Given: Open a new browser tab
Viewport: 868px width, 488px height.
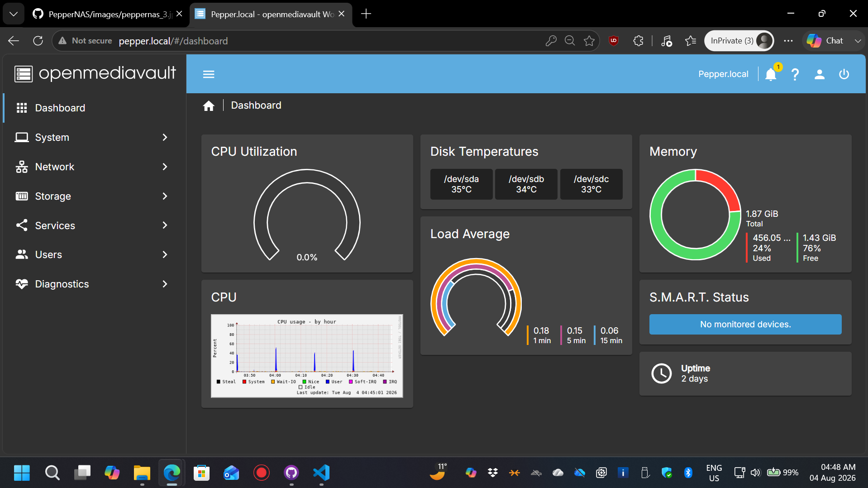Looking at the screenshot, I should [366, 14].
